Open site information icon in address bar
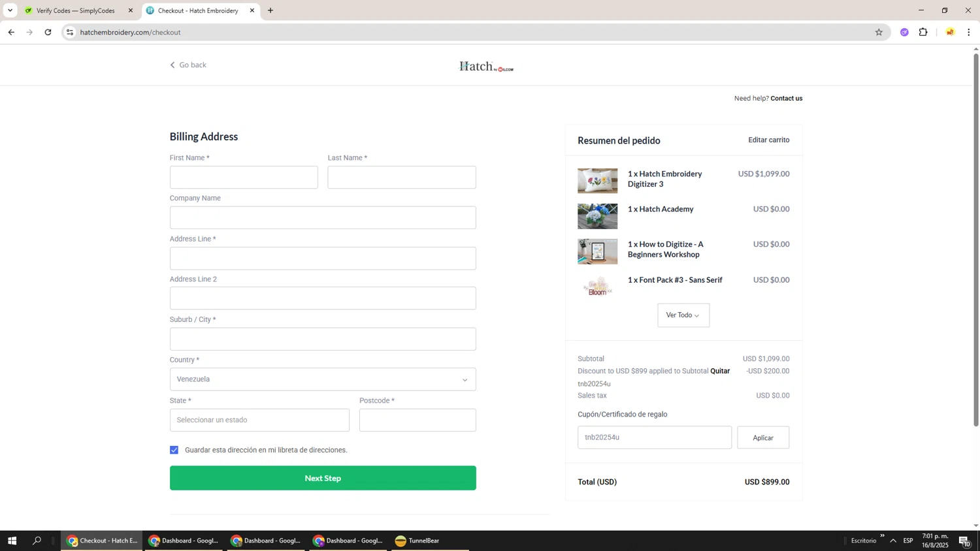This screenshot has height=551, width=980. click(x=70, y=32)
